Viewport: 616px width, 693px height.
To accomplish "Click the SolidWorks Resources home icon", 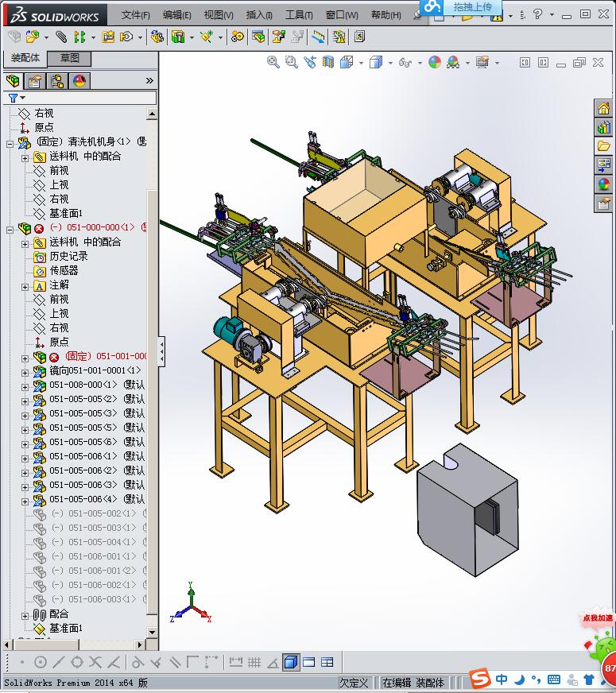I will 603,108.
